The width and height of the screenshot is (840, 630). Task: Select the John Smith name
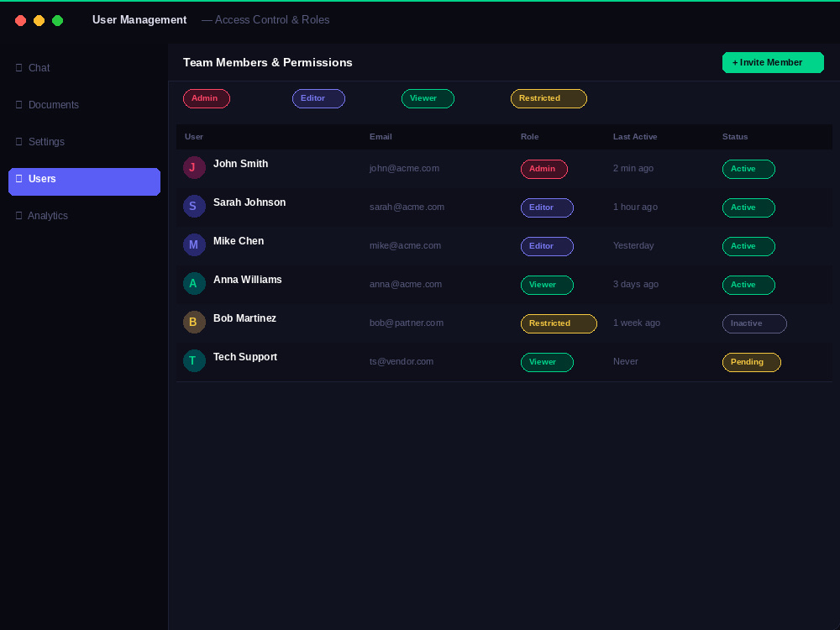(x=240, y=164)
